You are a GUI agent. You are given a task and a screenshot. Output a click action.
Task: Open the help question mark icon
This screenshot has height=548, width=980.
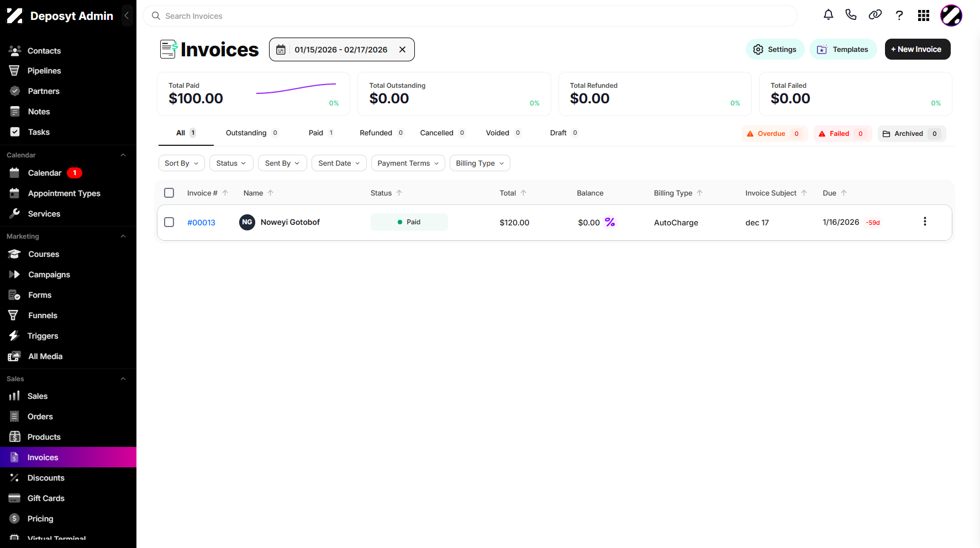(899, 15)
